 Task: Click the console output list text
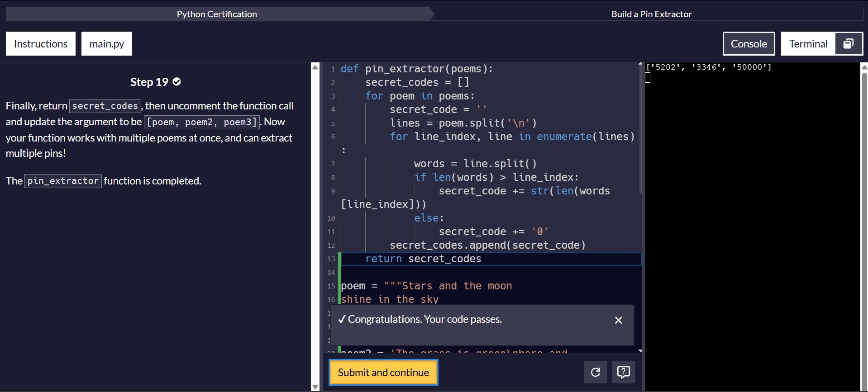(x=708, y=67)
